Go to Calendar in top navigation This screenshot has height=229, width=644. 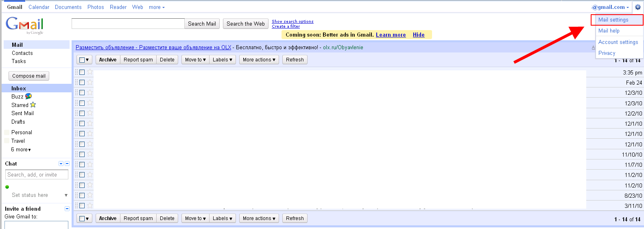point(39,7)
